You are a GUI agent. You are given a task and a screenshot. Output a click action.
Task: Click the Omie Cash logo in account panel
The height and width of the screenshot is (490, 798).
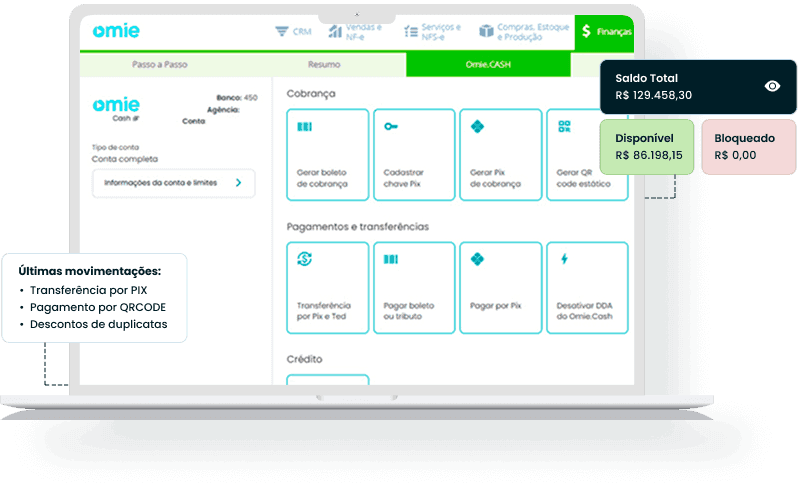point(116,108)
